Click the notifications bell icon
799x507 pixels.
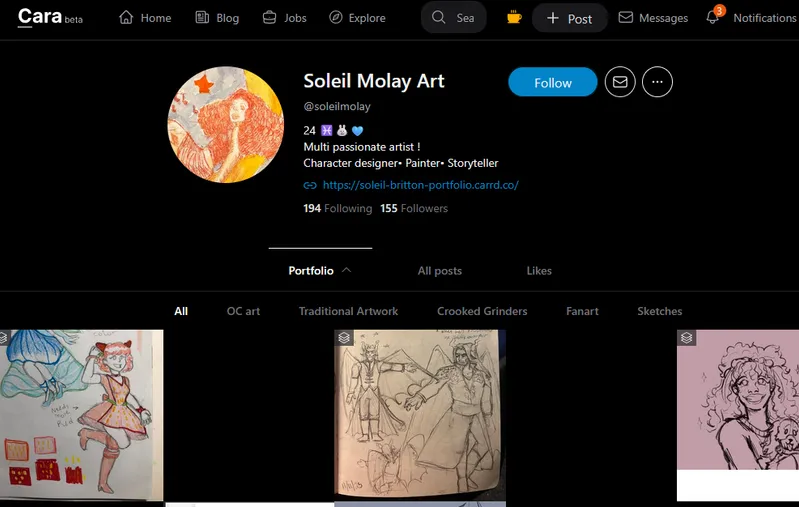[x=713, y=18]
